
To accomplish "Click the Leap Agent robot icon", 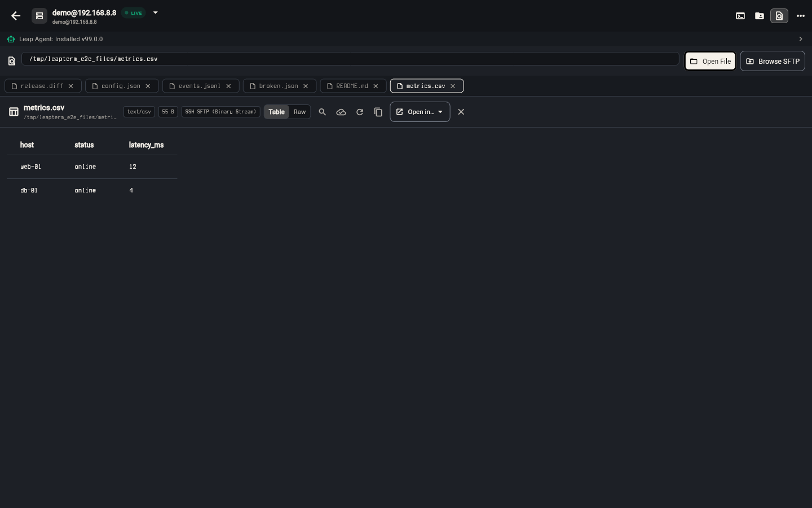I will click(x=11, y=39).
